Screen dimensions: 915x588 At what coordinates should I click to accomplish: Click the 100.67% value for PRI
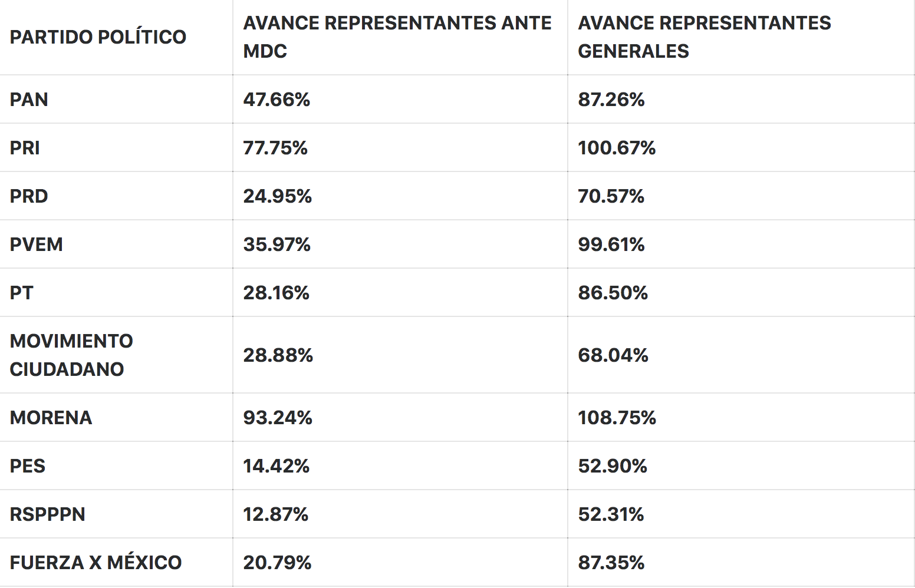(x=617, y=148)
